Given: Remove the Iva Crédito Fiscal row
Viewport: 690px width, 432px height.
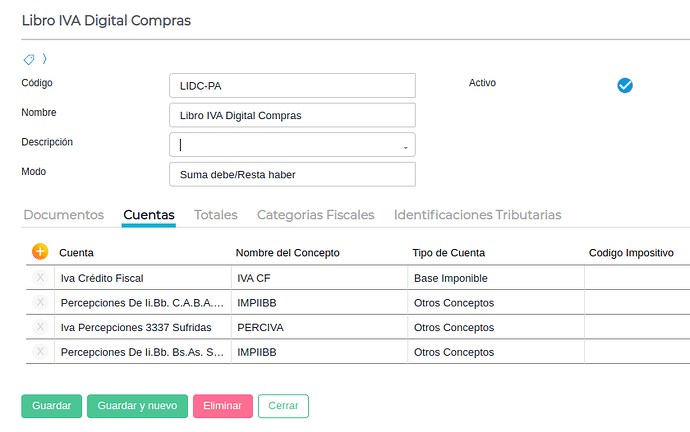Looking at the screenshot, I should pos(40,278).
